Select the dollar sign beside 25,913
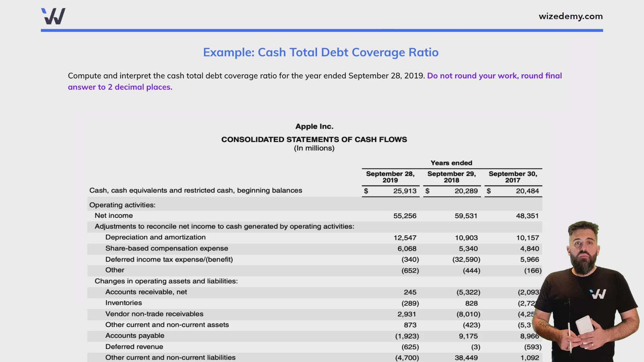The image size is (644, 362). pos(366,191)
